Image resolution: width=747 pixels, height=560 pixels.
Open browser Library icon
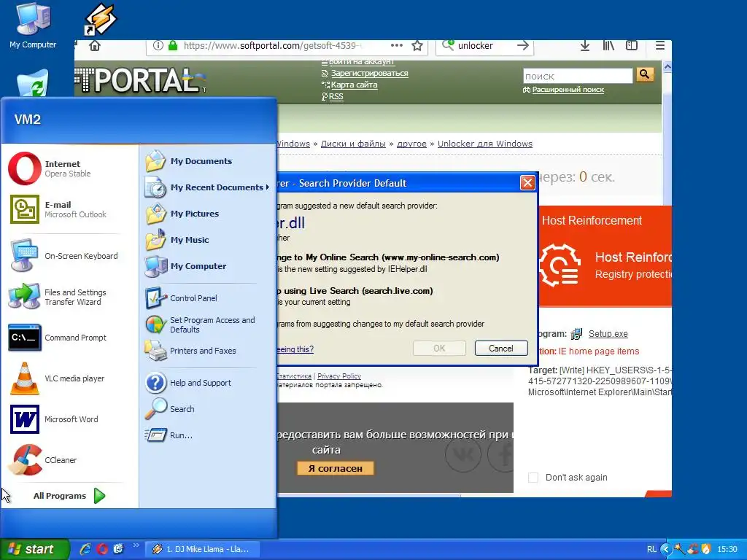[x=608, y=46]
